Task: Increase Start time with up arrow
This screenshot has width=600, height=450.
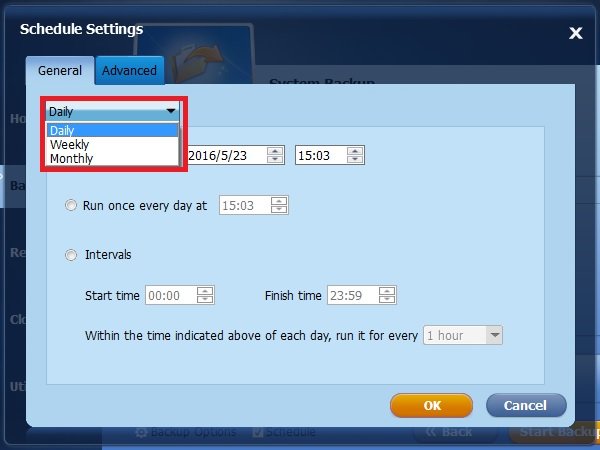Action: click(205, 291)
